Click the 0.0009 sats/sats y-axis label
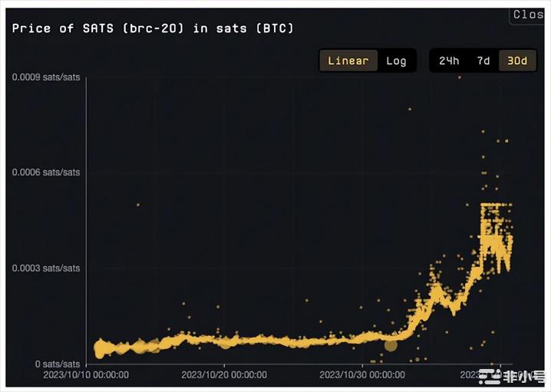551x392 pixels. coord(45,77)
